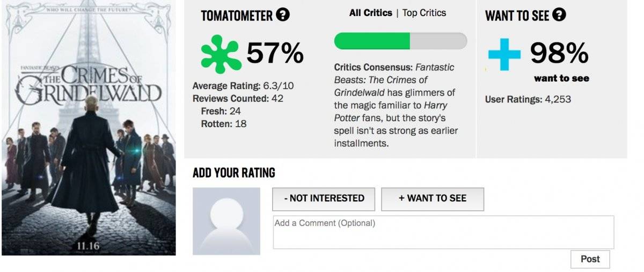This screenshot has height=272, width=644.
Task: Open the Tomatometer help question mark icon
Action: [283, 15]
